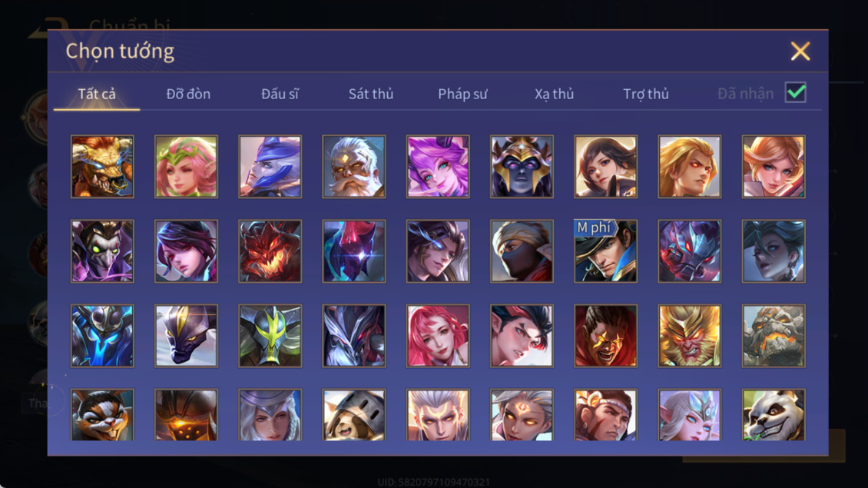Select the purple-haired girl hero
The height and width of the screenshot is (488, 868).
click(438, 167)
